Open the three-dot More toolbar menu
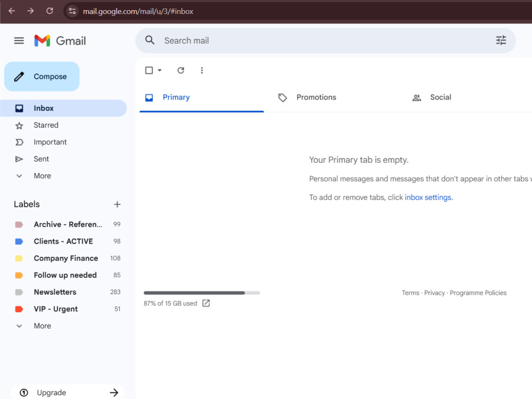532x399 pixels. pyautogui.click(x=202, y=70)
